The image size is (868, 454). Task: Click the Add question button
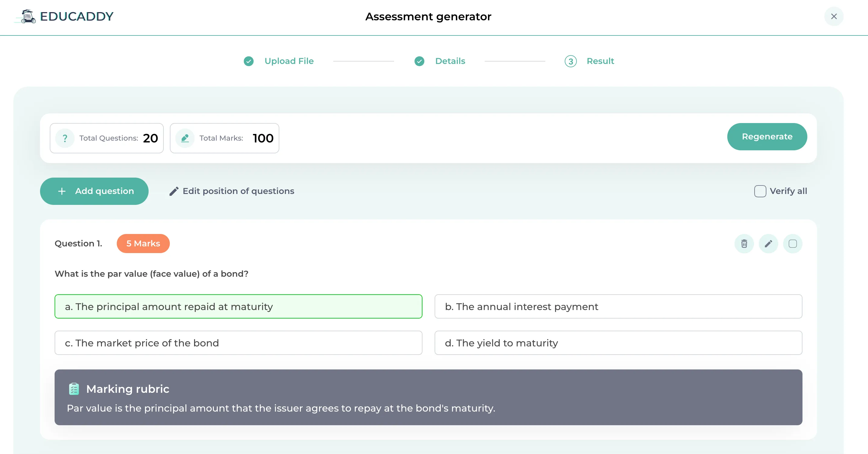coord(94,191)
